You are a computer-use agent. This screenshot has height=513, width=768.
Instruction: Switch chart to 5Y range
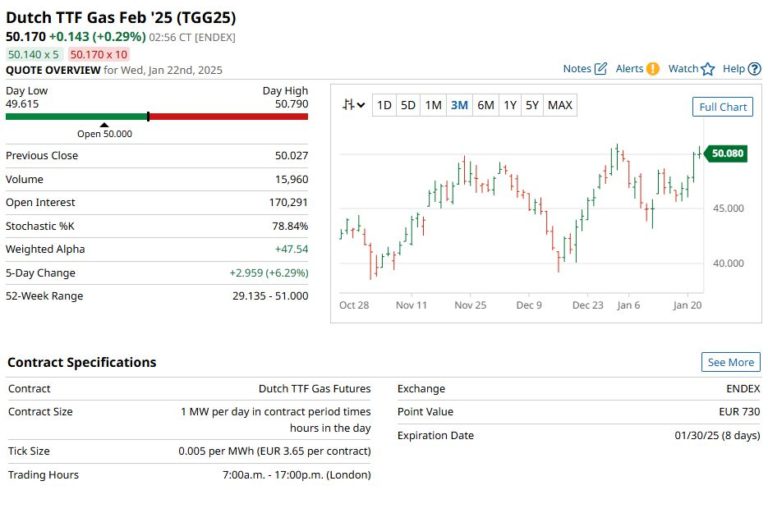(532, 105)
